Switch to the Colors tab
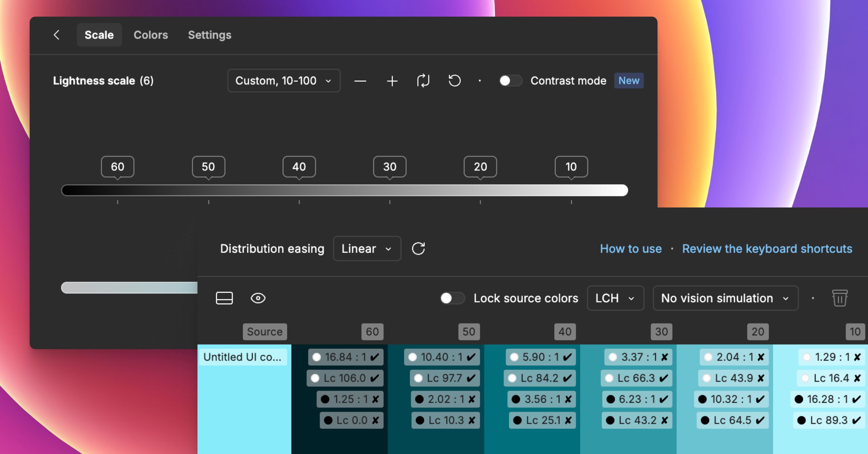868x454 pixels. pos(151,35)
